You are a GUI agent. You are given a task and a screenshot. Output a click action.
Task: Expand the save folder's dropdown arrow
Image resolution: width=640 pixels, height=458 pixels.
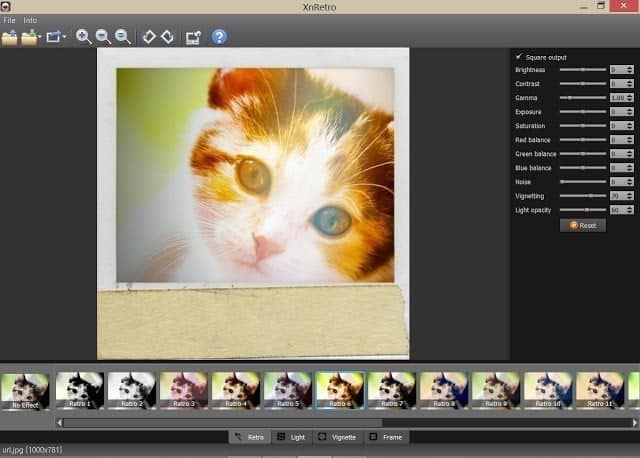40,37
